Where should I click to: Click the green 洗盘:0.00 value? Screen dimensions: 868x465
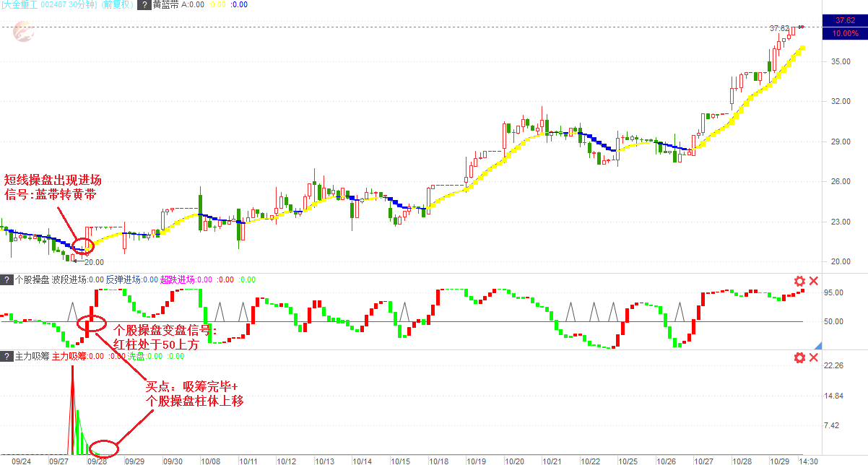(x=146, y=356)
